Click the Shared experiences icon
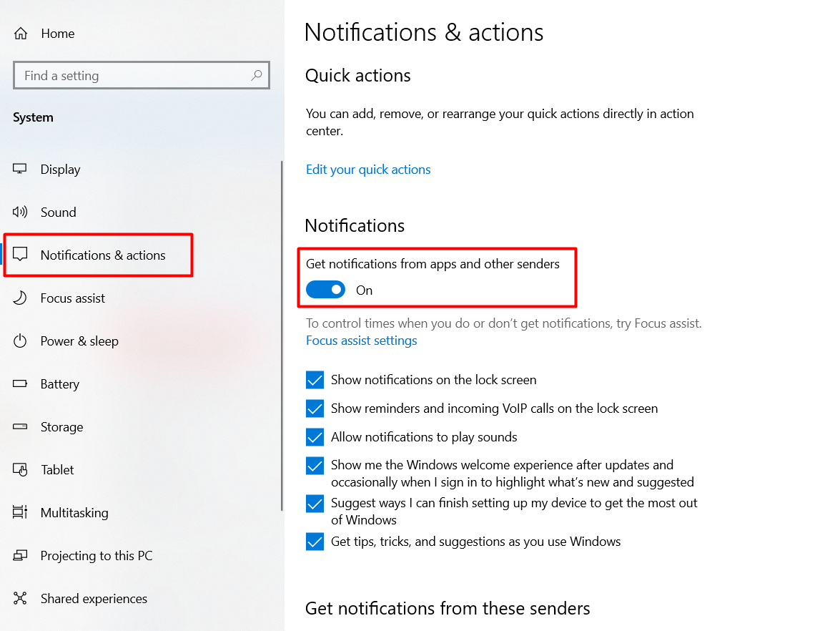Viewport: 840px width, 631px height. pyautogui.click(x=20, y=598)
